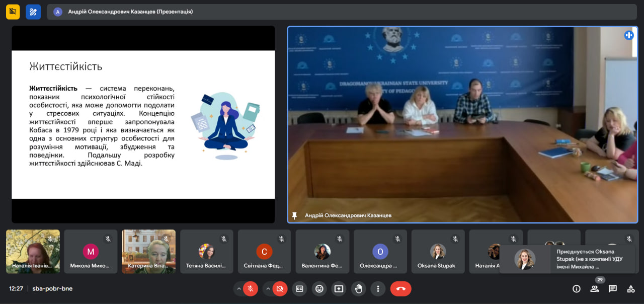Viewport: 644px width, 304px height.
Task: Open the chat panel icon
Action: (x=613, y=288)
